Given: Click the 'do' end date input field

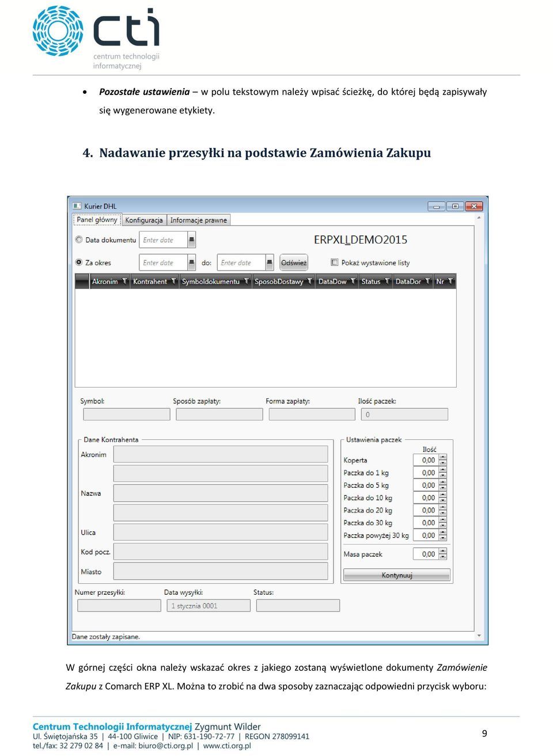Looking at the screenshot, I should click(241, 263).
